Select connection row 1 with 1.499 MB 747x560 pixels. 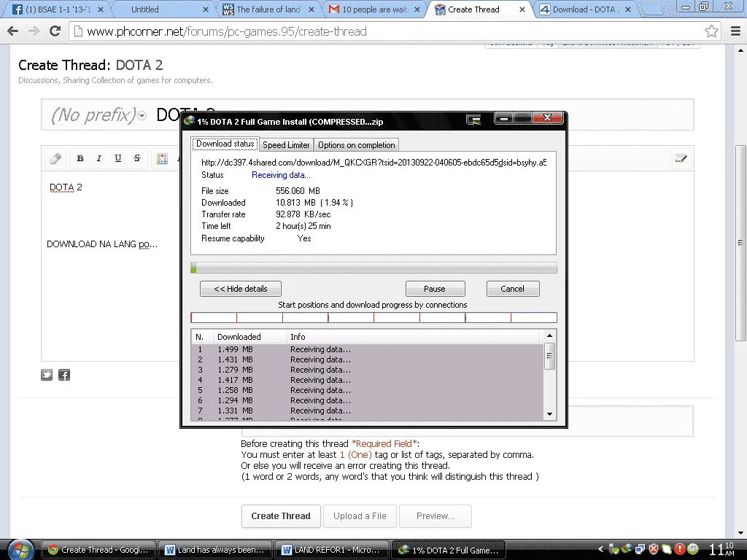coord(368,349)
